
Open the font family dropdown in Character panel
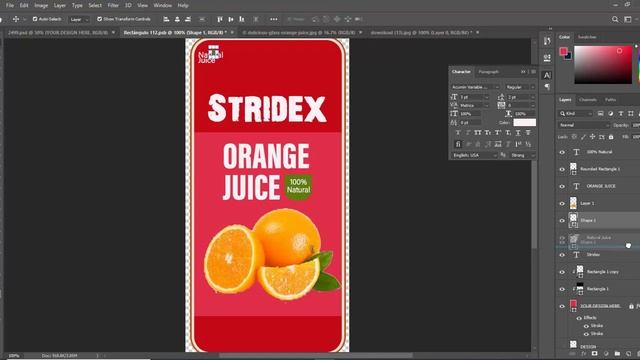[475, 87]
